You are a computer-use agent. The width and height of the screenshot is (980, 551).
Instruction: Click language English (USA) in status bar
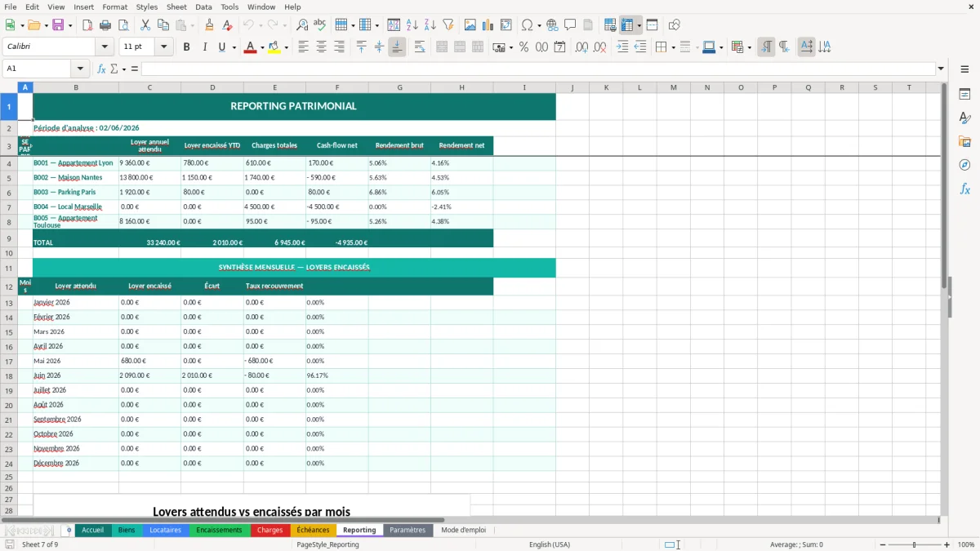[x=550, y=544]
